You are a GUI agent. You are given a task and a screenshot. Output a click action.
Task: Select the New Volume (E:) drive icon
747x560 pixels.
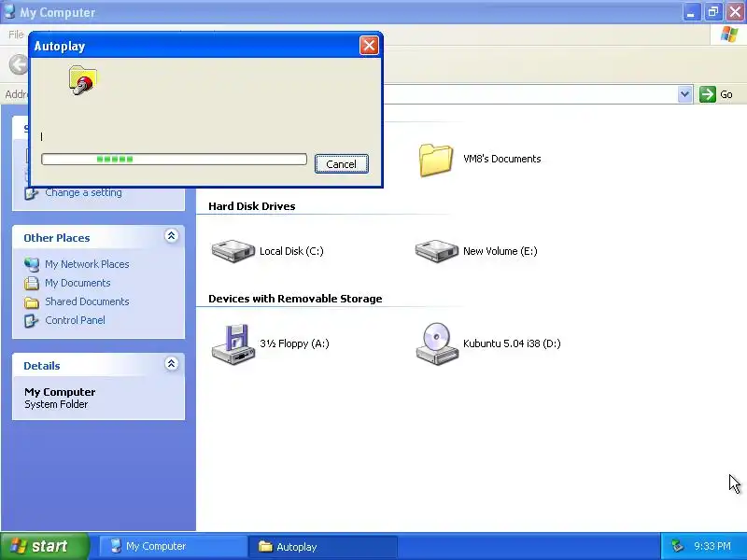[436, 251]
